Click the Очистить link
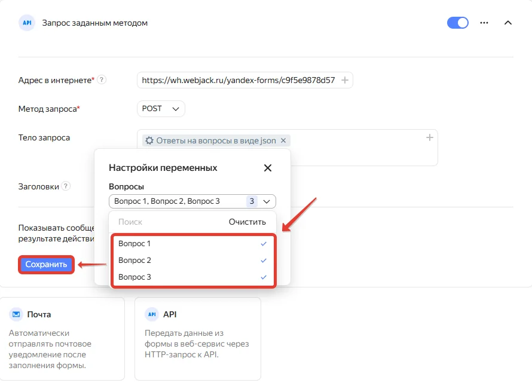The width and height of the screenshot is (532, 392). (247, 222)
